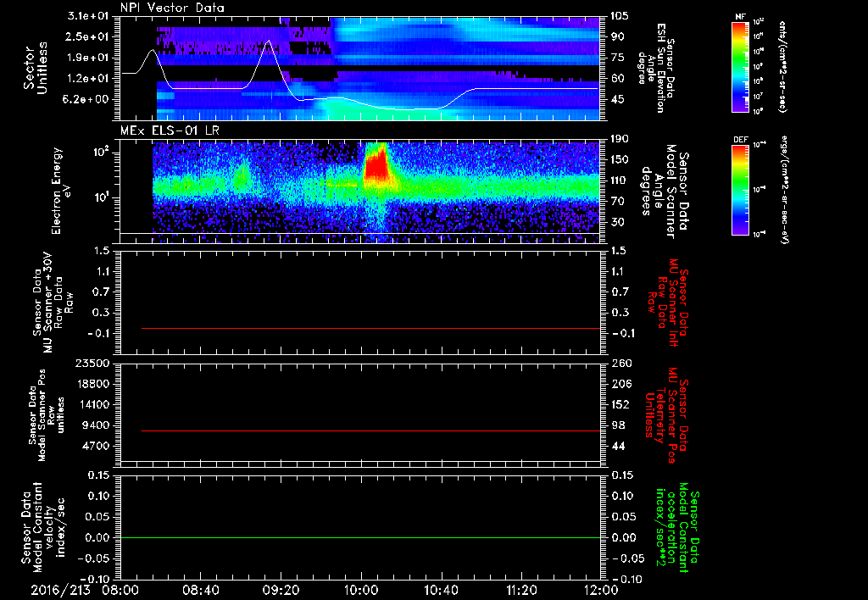The height and width of the screenshot is (600, 868).
Task: Click the 44 telemetry tick label
Action: point(617,446)
